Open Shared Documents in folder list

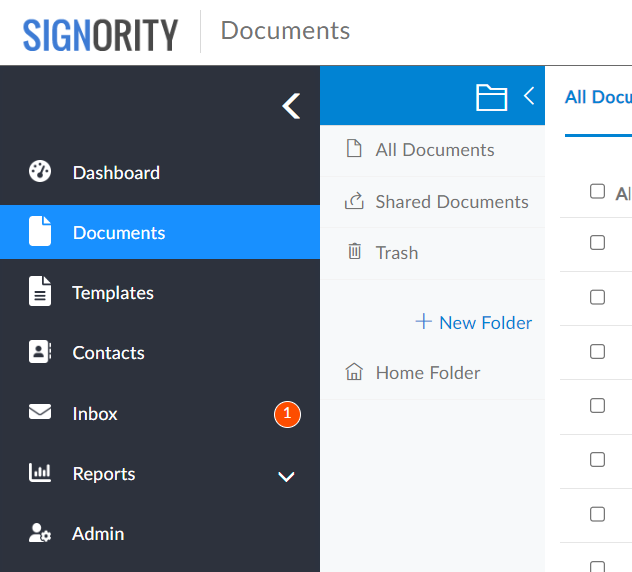coord(451,202)
